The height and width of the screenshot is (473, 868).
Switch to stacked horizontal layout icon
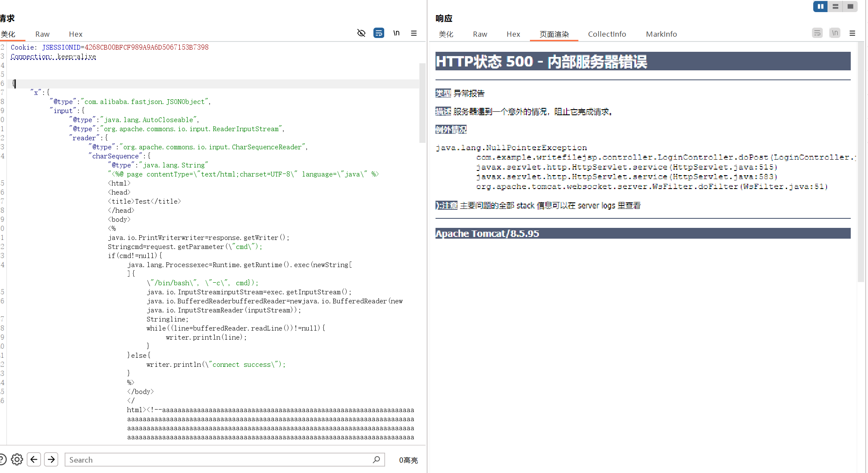(835, 6)
